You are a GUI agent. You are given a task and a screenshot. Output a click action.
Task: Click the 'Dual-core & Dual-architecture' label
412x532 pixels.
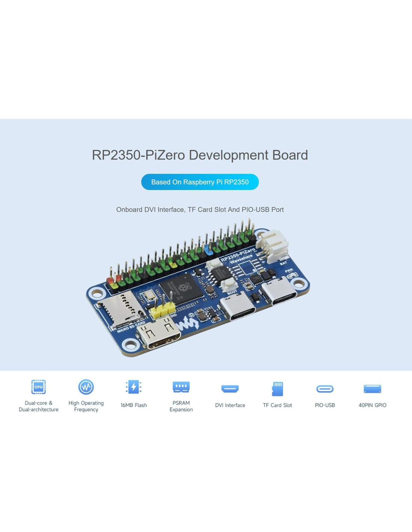[x=39, y=406]
